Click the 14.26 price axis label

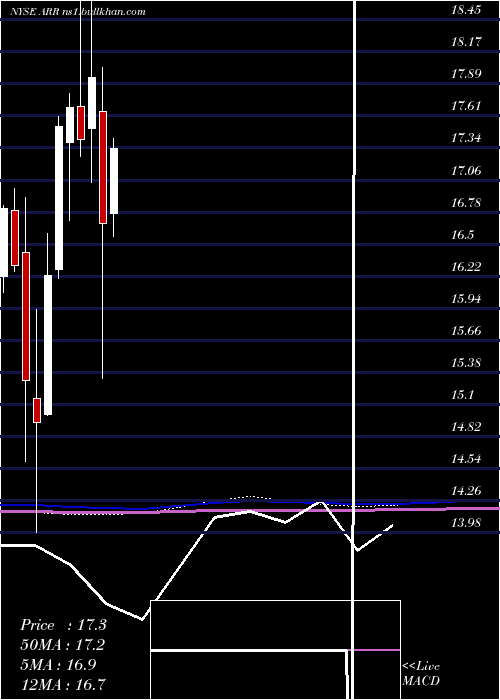466,491
